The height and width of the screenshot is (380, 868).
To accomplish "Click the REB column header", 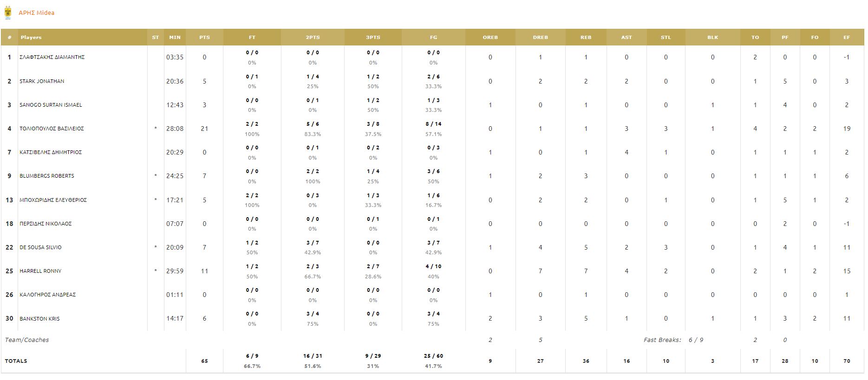I will 586,37.
